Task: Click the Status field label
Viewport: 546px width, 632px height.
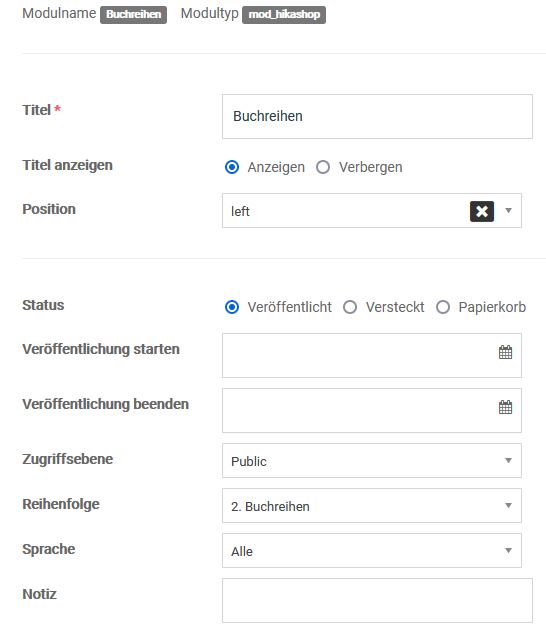Action: (43, 305)
